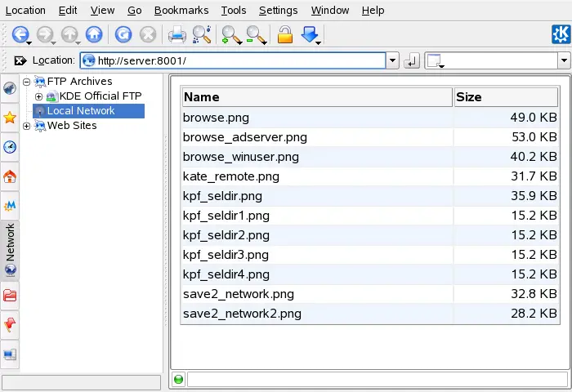Open the Location URL history dropdown
Viewport: 572px width, 392px height.
(x=392, y=61)
